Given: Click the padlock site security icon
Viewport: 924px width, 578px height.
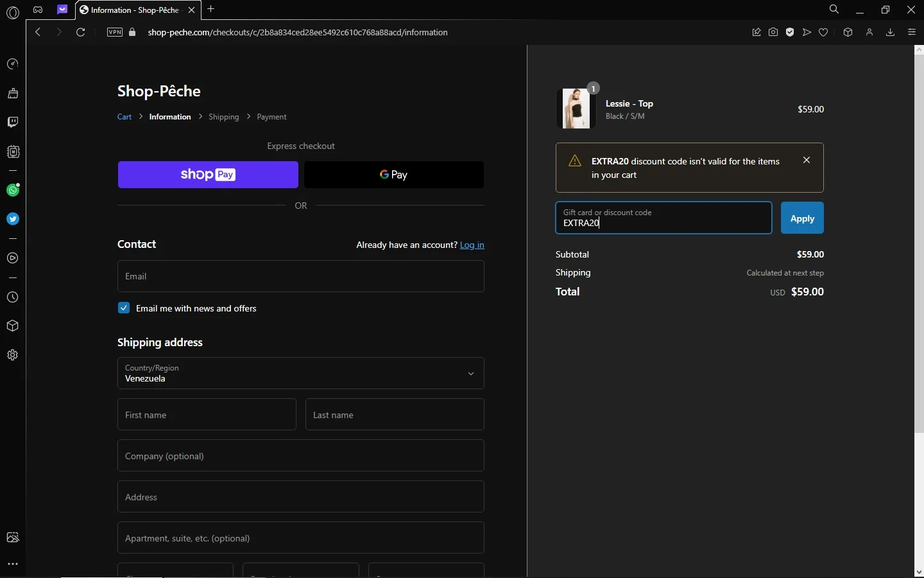Looking at the screenshot, I should 133,32.
